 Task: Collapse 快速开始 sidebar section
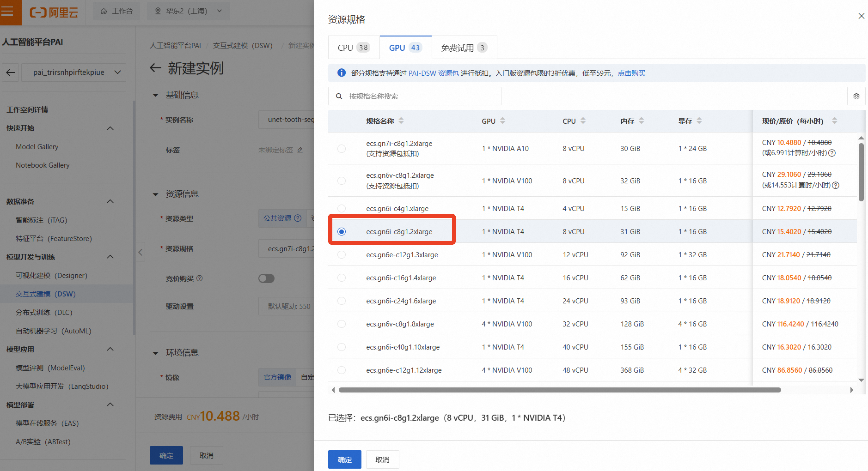110,128
